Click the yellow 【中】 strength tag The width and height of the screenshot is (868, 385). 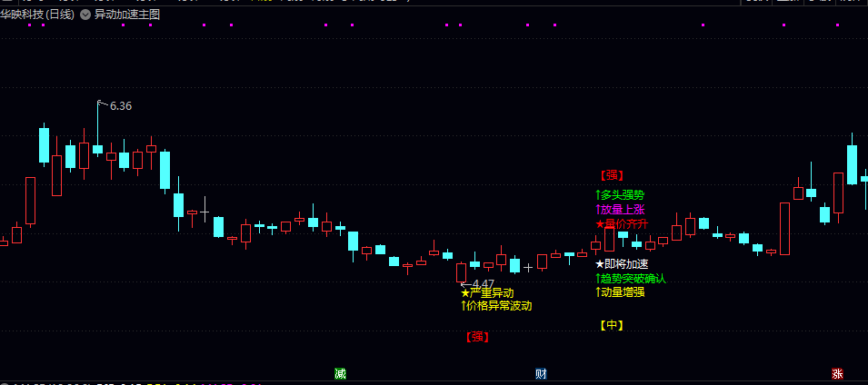pyautogui.click(x=612, y=325)
